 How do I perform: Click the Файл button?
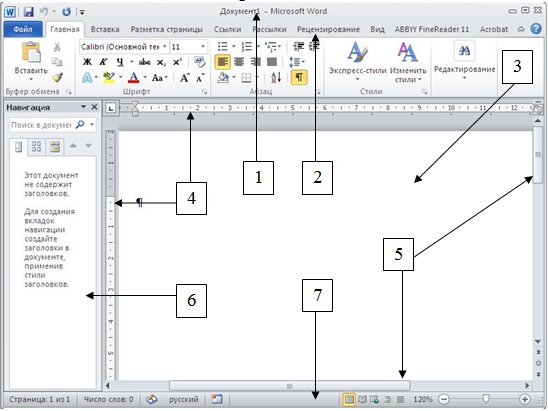23,29
